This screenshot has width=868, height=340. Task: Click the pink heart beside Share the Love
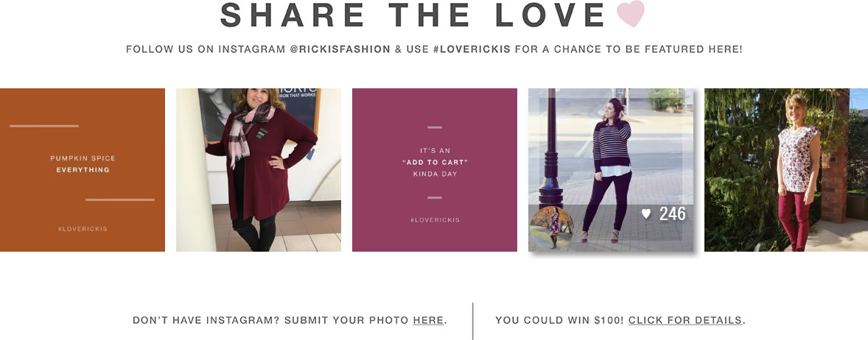[x=631, y=14]
